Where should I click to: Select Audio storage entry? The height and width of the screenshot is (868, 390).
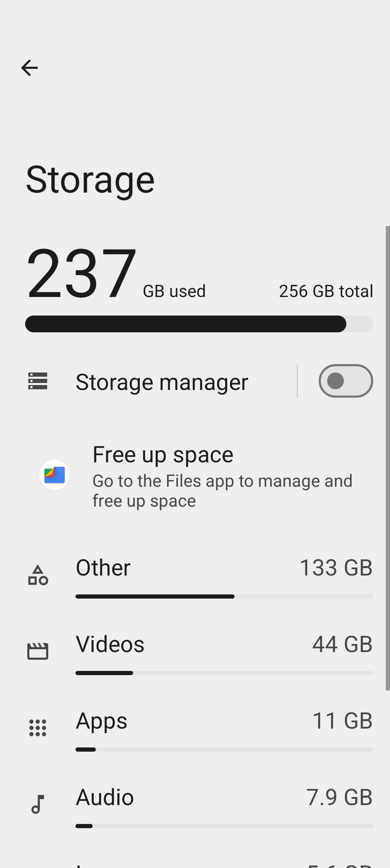coord(105,797)
